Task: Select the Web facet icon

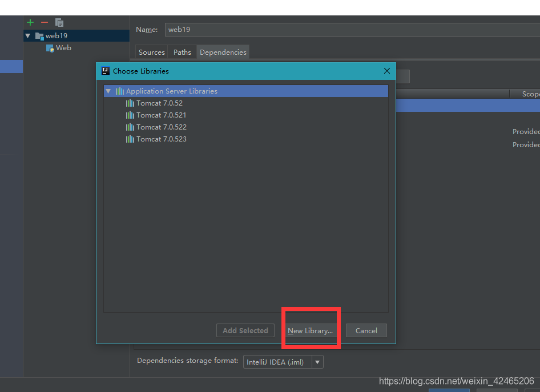Action: [50, 48]
